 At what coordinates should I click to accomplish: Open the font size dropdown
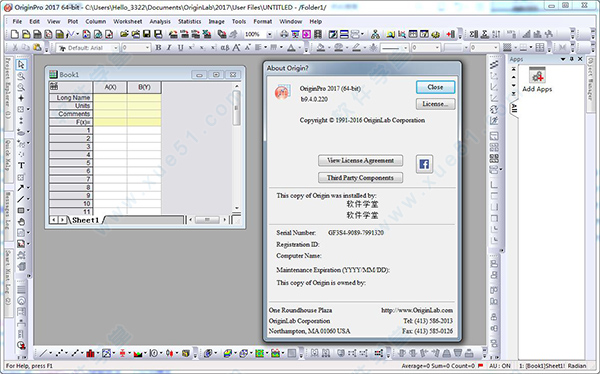coord(147,48)
